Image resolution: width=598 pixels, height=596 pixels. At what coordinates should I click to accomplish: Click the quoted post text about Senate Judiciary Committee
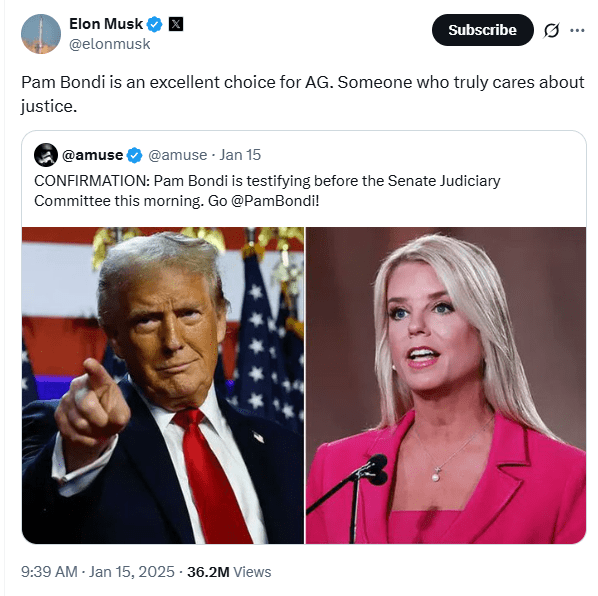267,191
